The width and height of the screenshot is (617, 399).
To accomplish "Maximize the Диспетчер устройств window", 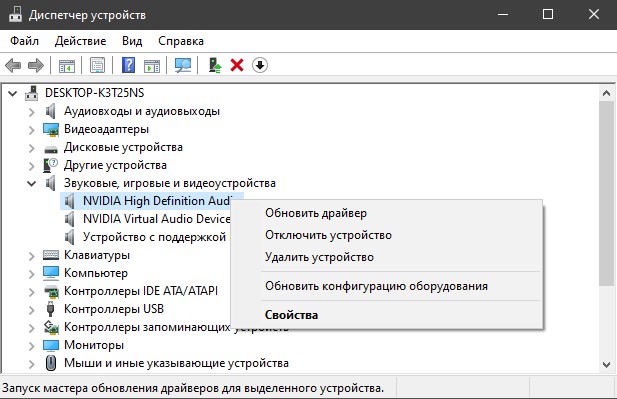I will (548, 15).
